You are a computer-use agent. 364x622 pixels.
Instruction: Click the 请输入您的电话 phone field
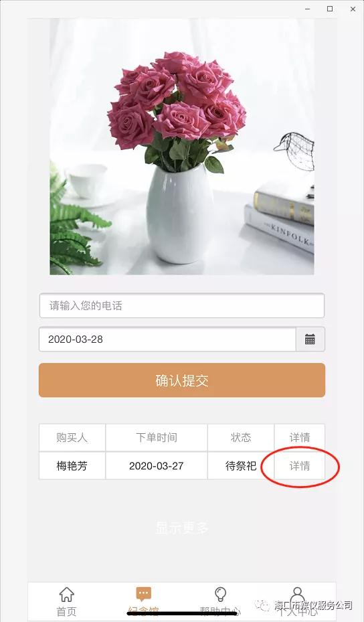[x=182, y=305]
